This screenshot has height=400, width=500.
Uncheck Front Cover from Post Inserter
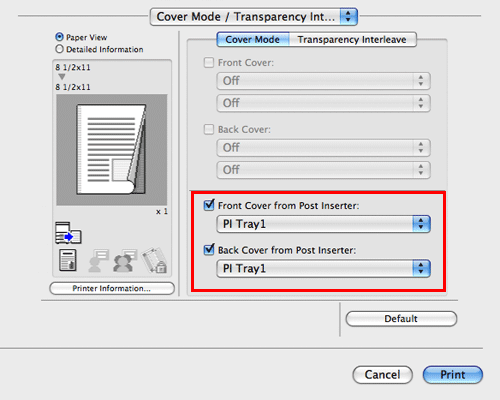[209, 205]
